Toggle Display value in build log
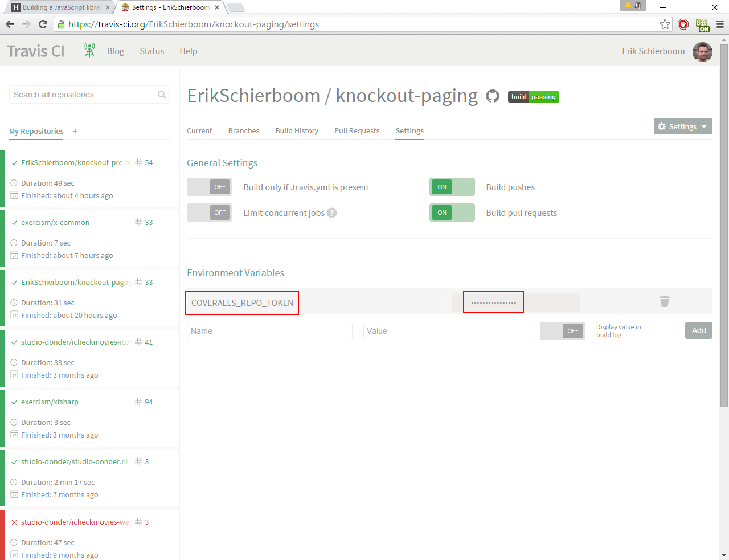 563,331
